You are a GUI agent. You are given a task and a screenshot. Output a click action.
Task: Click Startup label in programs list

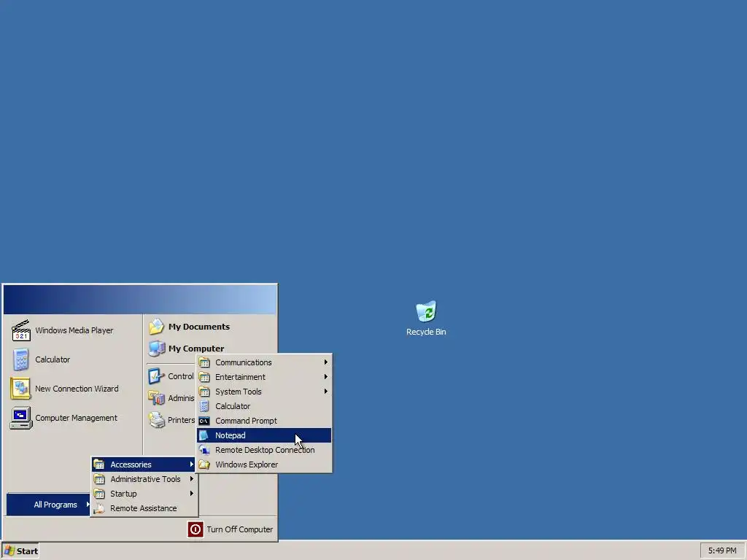coord(123,494)
